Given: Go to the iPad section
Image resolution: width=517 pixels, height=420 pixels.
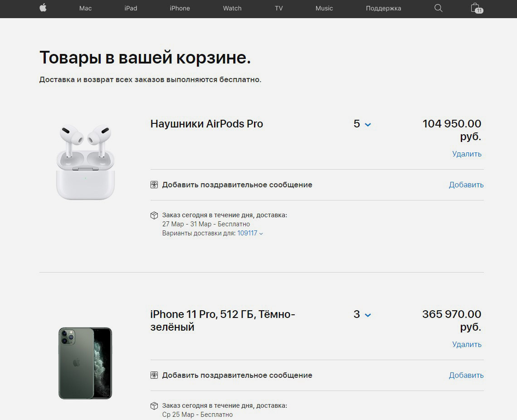Looking at the screenshot, I should pyautogui.click(x=131, y=8).
